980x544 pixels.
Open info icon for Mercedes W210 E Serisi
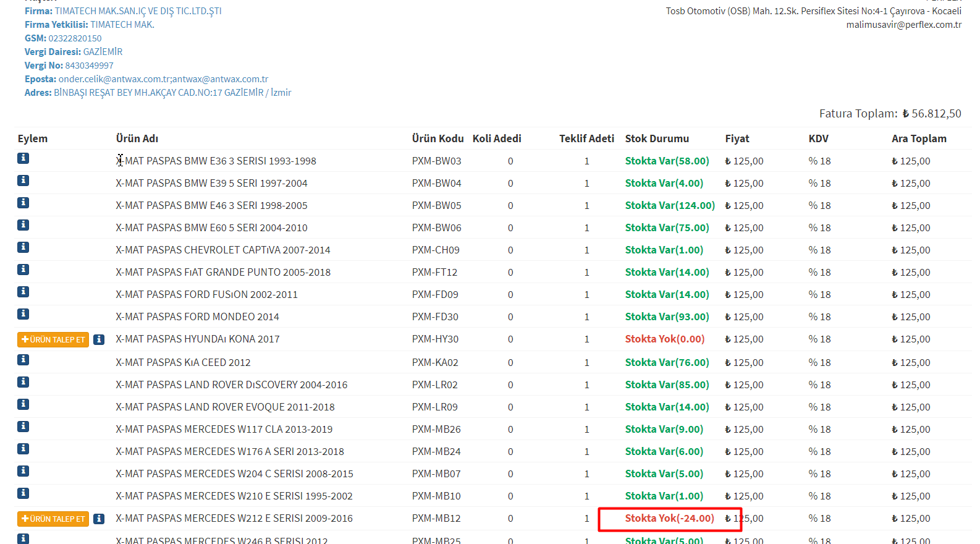pos(23,493)
